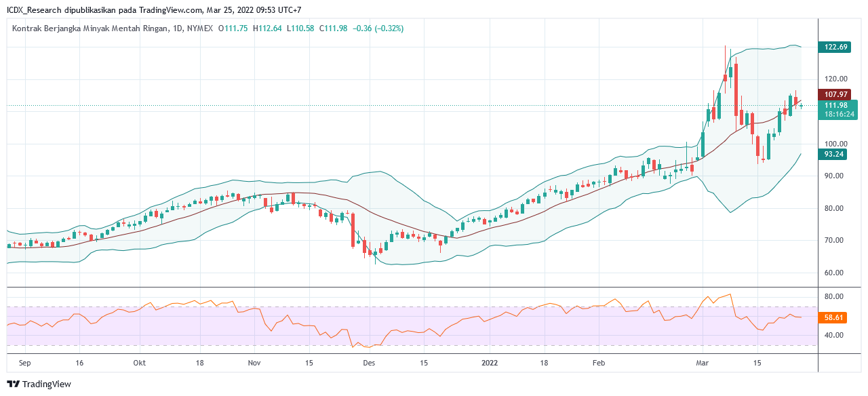Viewport: 868px width, 396px height.
Task: Click the Nov label on the time axis
Action: (254, 363)
